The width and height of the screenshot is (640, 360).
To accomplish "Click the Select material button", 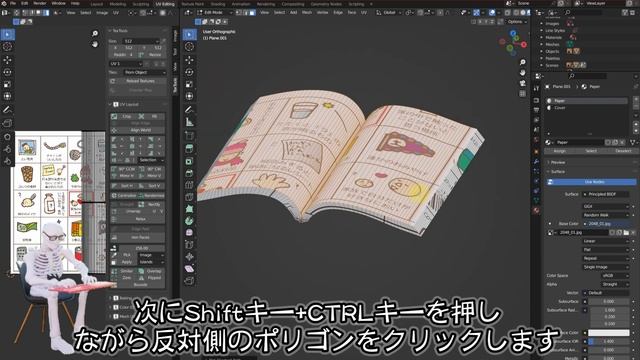I will coord(591,151).
